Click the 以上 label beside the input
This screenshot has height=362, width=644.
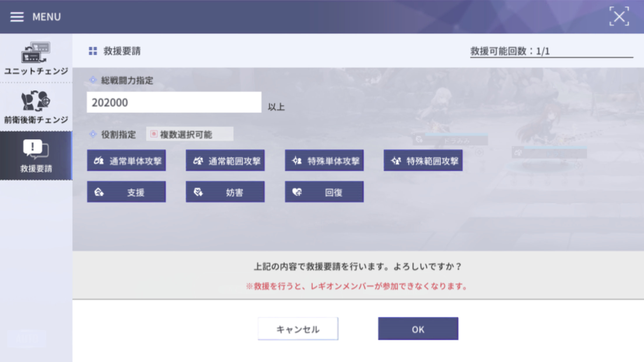pyautogui.click(x=276, y=107)
